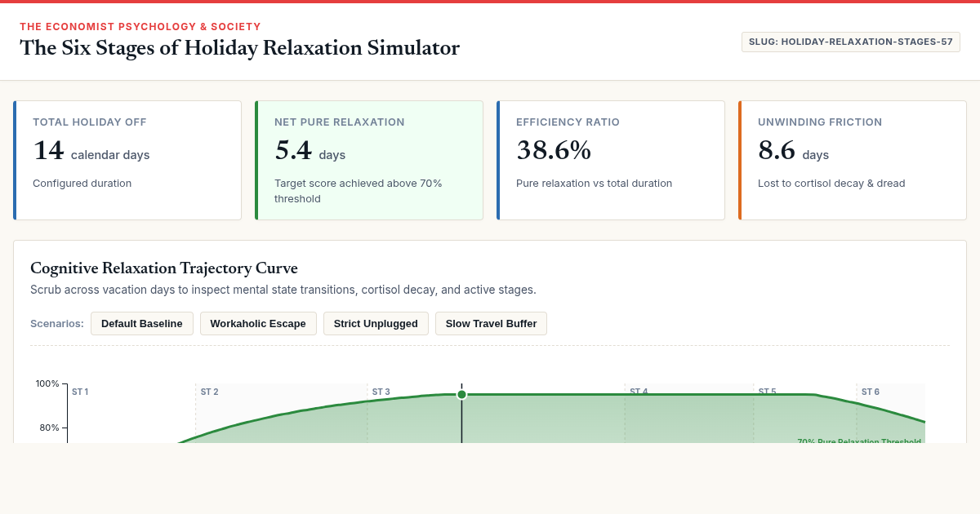Apply the Workaholic Escape scenario
The image size is (980, 514).
[258, 324]
